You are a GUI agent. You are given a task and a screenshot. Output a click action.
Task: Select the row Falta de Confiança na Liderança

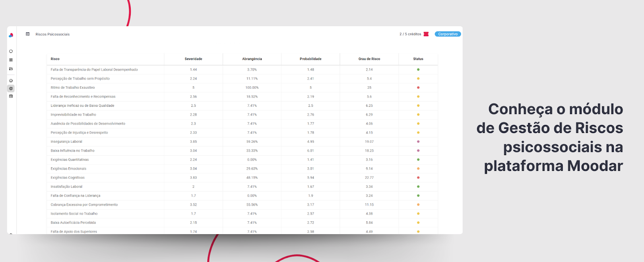tap(242, 195)
